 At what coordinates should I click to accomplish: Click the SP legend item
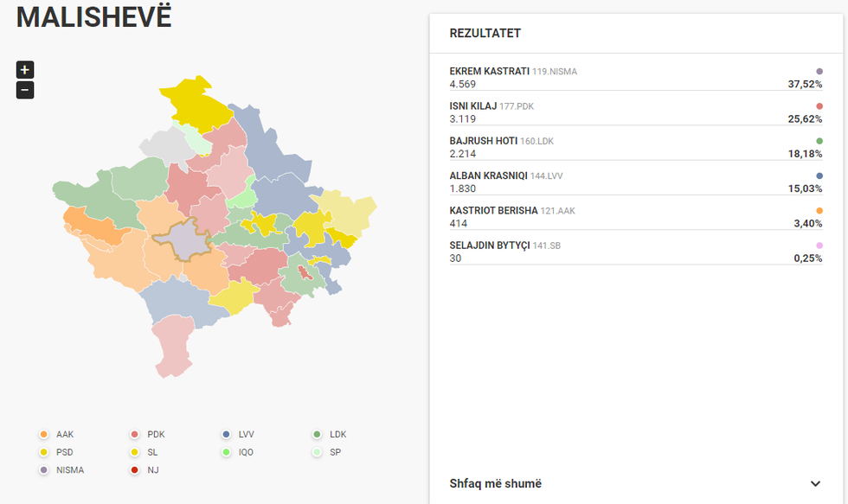point(328,452)
